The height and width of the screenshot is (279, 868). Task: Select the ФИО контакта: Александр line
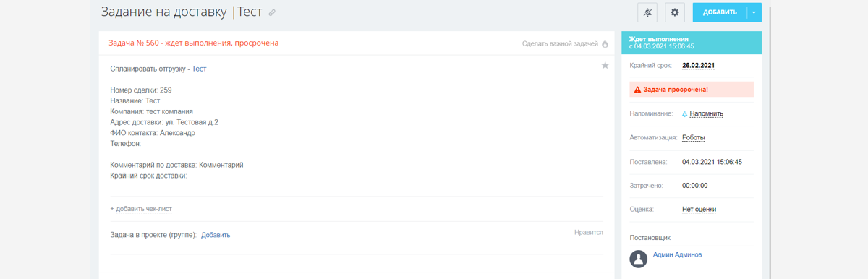point(153,133)
